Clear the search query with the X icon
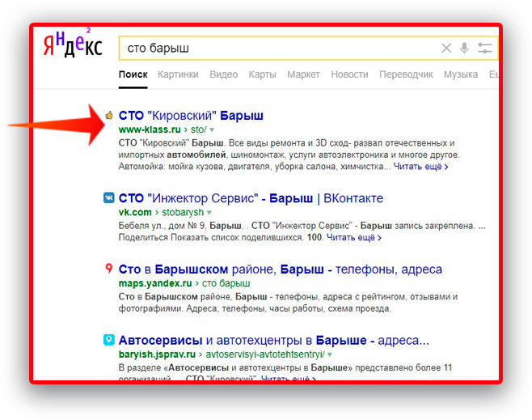This screenshot has height=420, width=532. pos(446,49)
